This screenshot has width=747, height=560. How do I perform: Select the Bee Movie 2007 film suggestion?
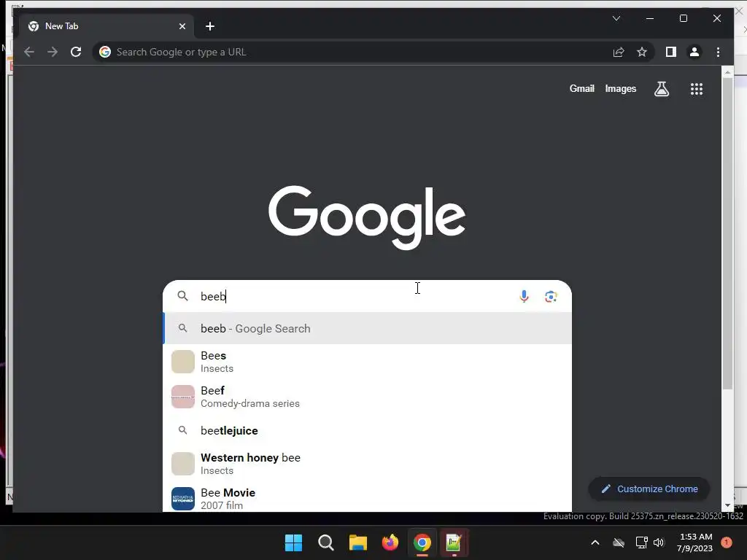click(x=367, y=497)
